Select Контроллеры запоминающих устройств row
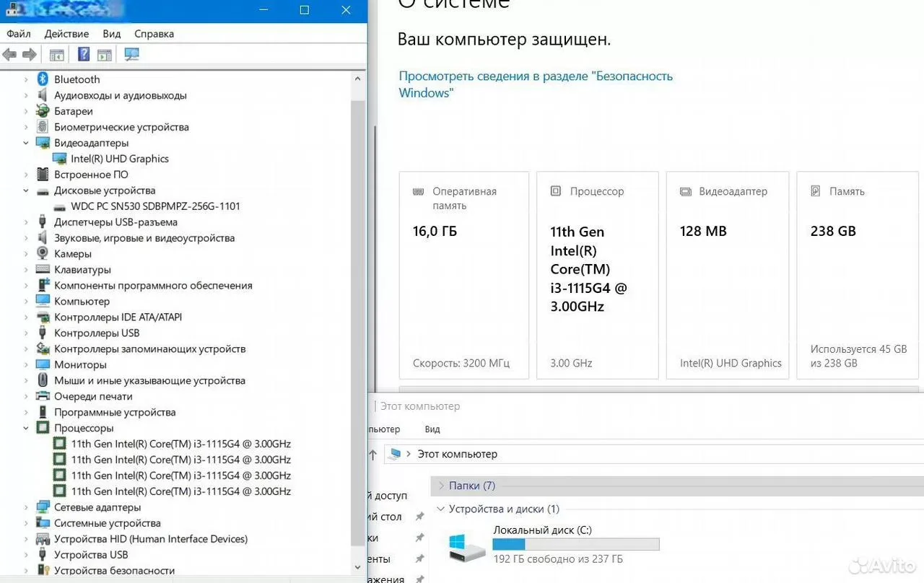The image size is (924, 583). pyautogui.click(x=149, y=349)
